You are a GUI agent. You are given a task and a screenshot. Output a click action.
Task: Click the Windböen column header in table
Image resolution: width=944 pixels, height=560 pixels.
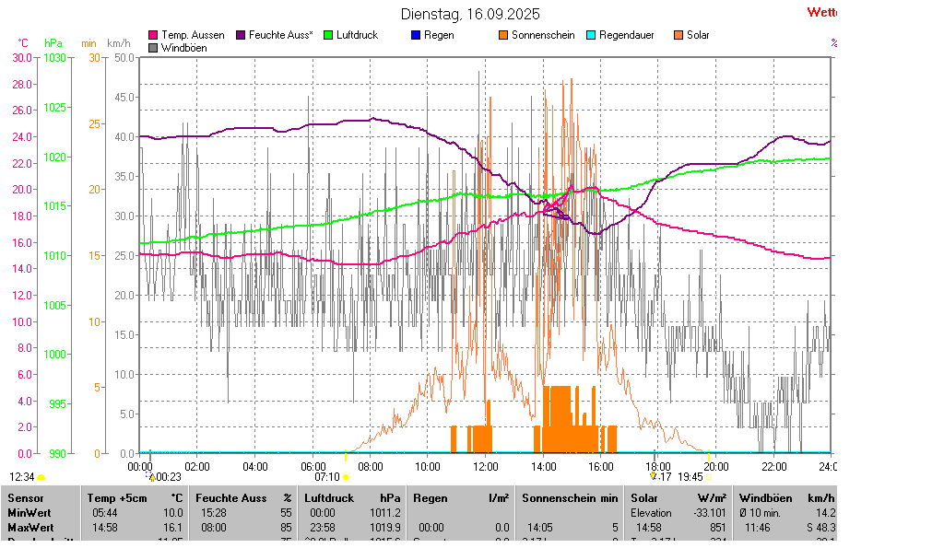pos(765,497)
